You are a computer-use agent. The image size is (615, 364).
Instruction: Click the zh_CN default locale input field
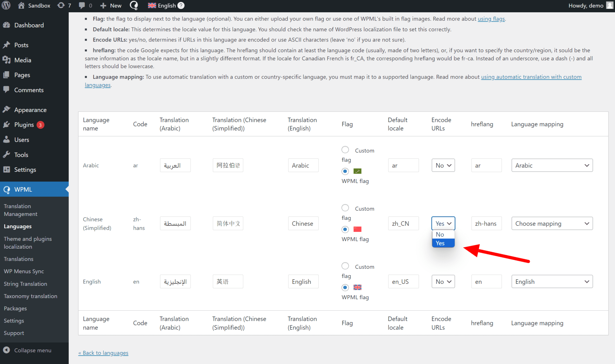click(x=403, y=223)
